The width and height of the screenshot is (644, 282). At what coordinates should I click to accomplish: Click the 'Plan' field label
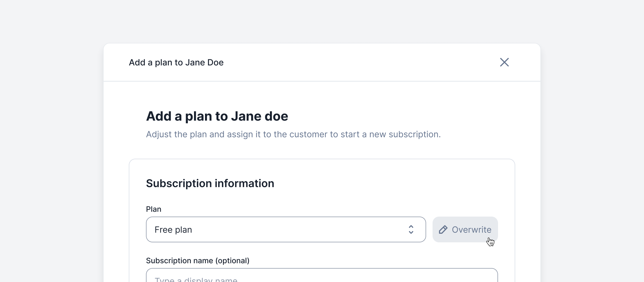(153, 209)
